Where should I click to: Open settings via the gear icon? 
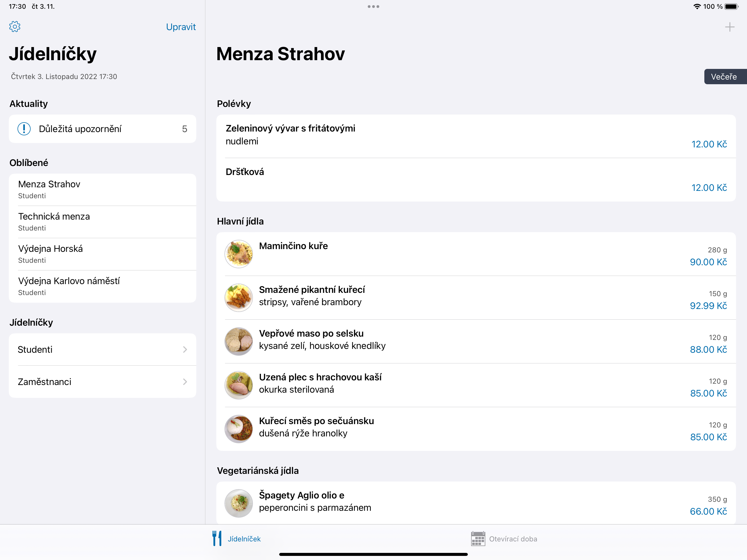pyautogui.click(x=15, y=27)
